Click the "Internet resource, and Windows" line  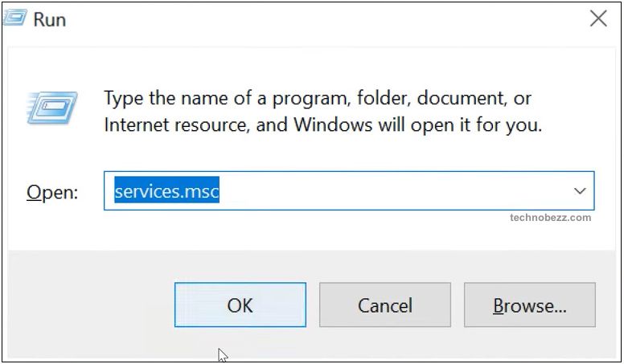pyautogui.click(x=322, y=125)
